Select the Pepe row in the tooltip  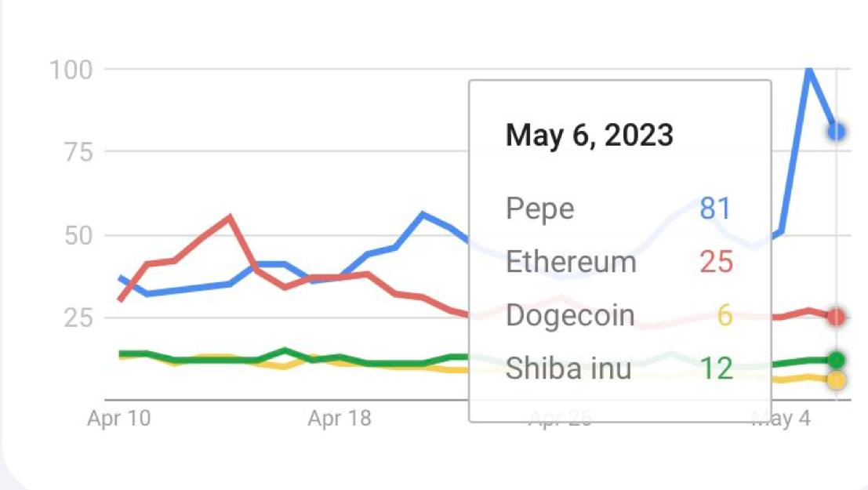tap(619, 209)
